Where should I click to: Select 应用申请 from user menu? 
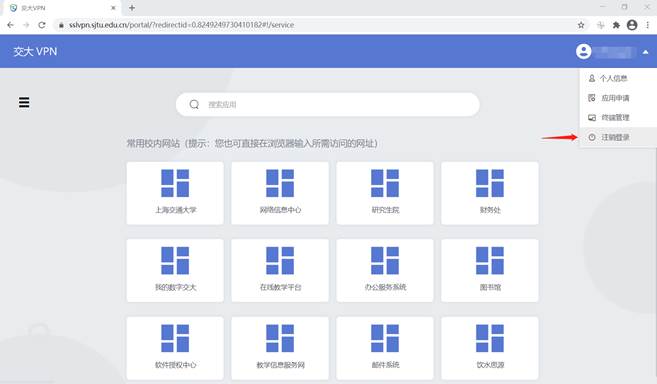pyautogui.click(x=618, y=98)
